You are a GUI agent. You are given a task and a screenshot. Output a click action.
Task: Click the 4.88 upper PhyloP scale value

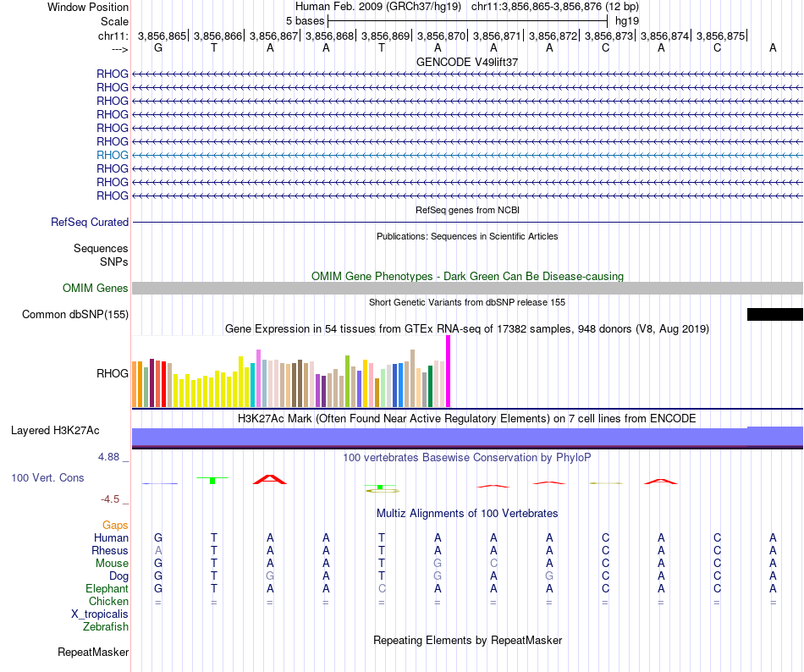click(x=108, y=457)
